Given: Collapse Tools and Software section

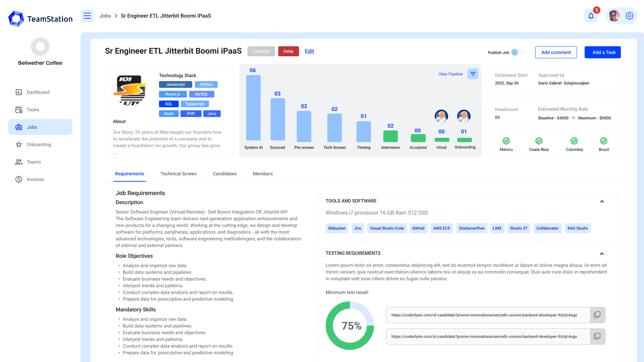Looking at the screenshot, I should pyautogui.click(x=602, y=201).
